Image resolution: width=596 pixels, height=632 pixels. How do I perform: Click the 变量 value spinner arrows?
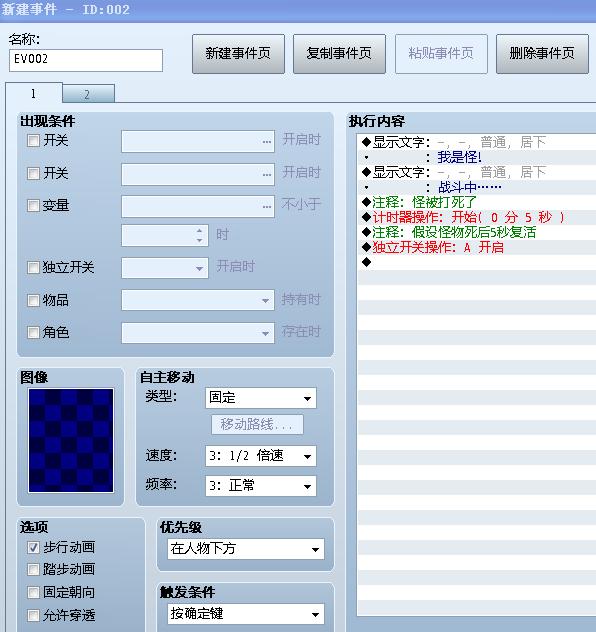(x=199, y=235)
